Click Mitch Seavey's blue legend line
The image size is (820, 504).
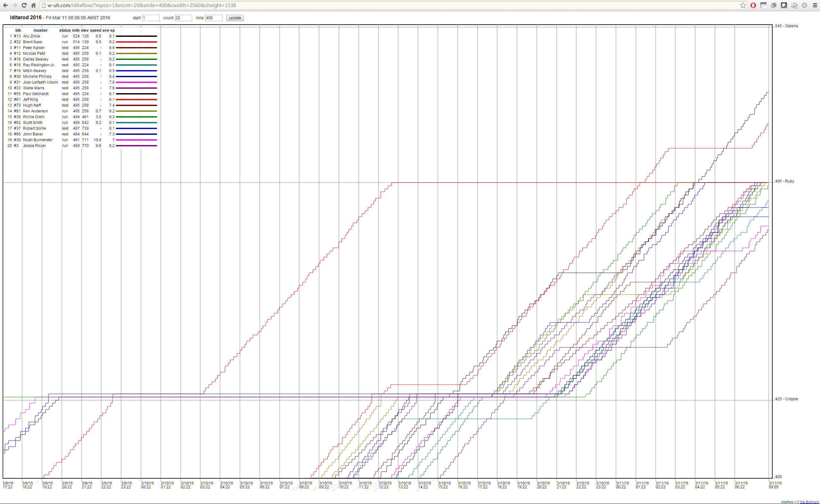(136, 71)
